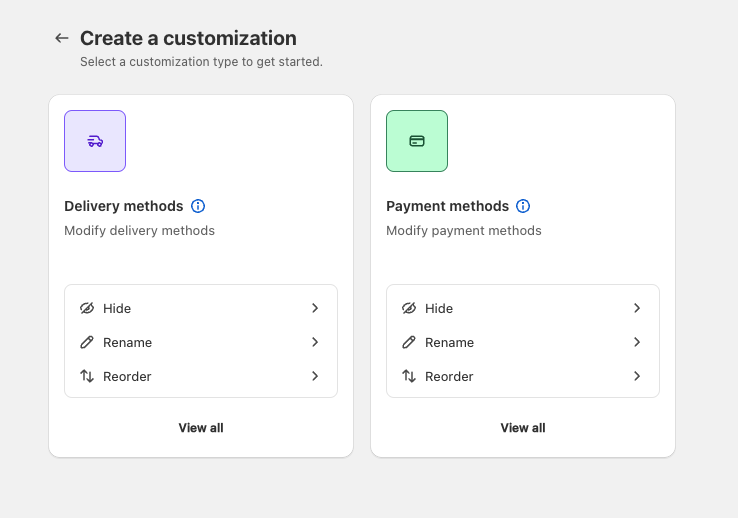738x518 pixels.
Task: Select Rename option for payment methods
Action: click(x=449, y=342)
